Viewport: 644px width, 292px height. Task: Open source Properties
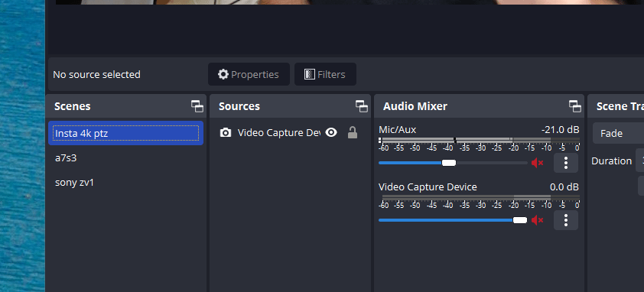tap(249, 74)
